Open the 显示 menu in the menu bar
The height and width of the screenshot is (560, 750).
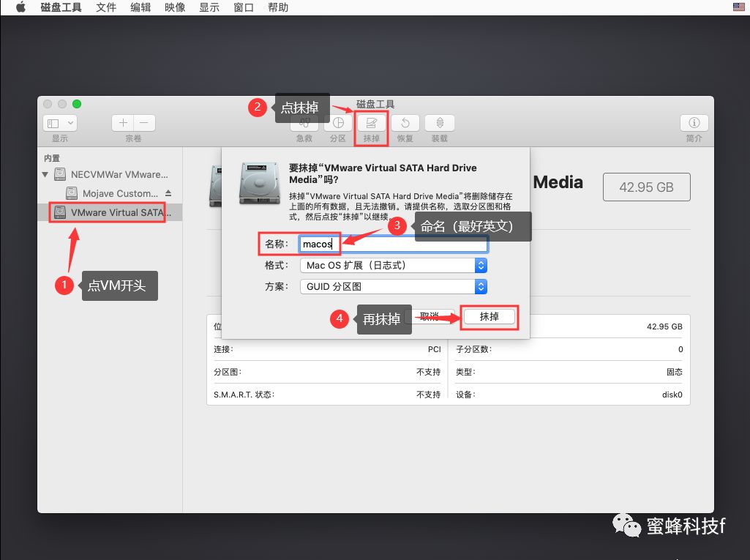click(209, 7)
